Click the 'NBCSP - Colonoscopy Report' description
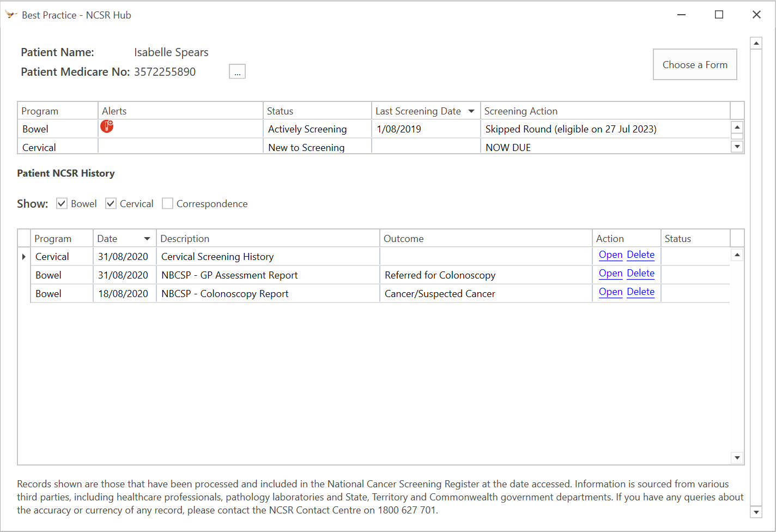This screenshot has height=532, width=776. point(268,294)
